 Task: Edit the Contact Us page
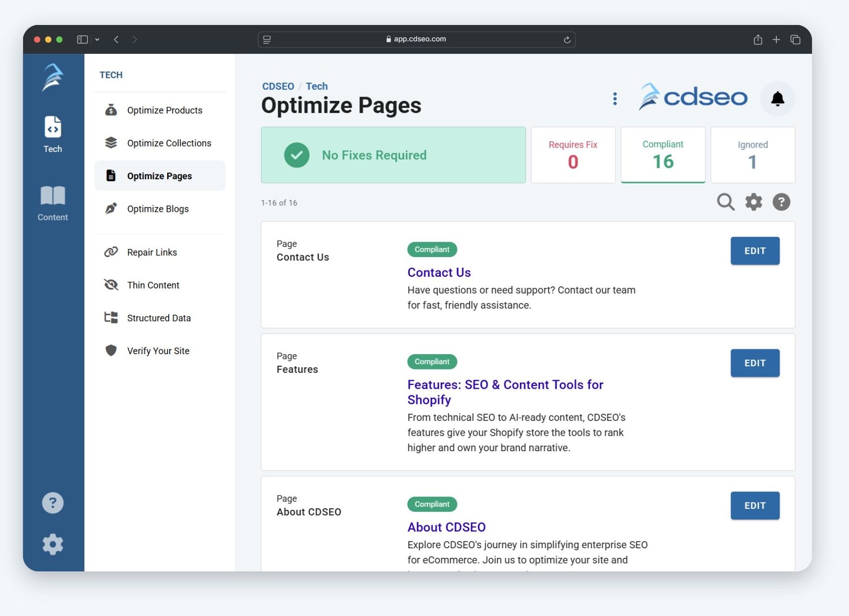click(754, 251)
